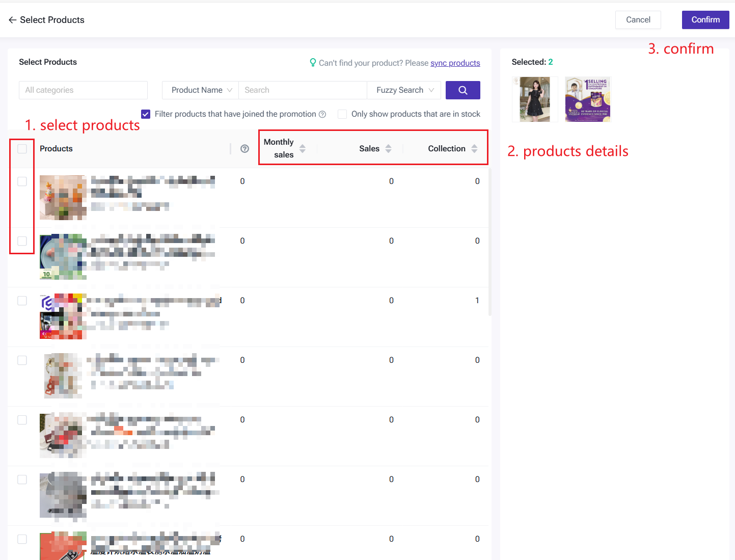Screen dimensions: 735x560
Task: Click the promotion filter info icon
Action: (x=322, y=114)
